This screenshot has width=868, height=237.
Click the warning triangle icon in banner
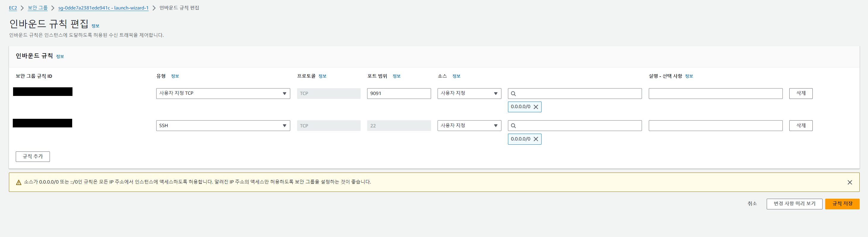coord(18,182)
